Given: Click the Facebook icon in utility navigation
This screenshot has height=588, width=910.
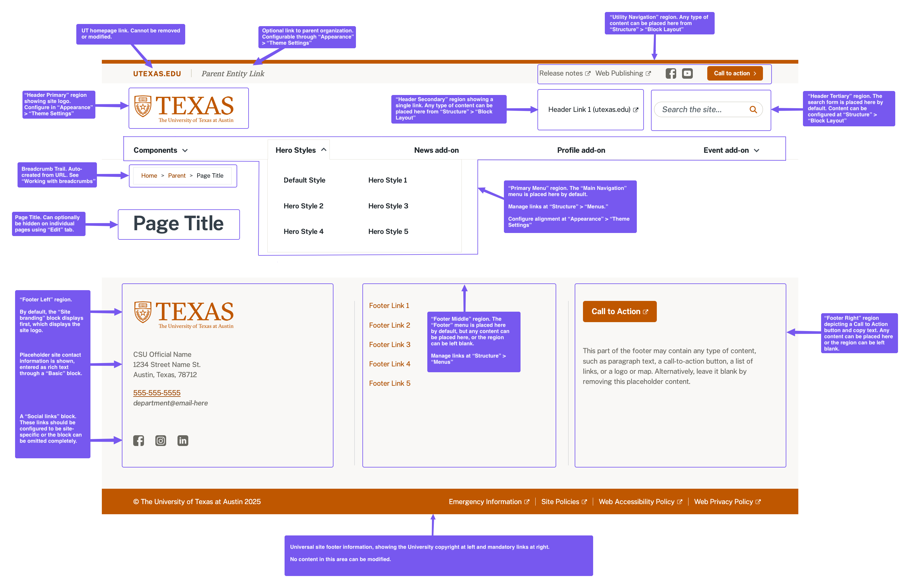Looking at the screenshot, I should (670, 73).
